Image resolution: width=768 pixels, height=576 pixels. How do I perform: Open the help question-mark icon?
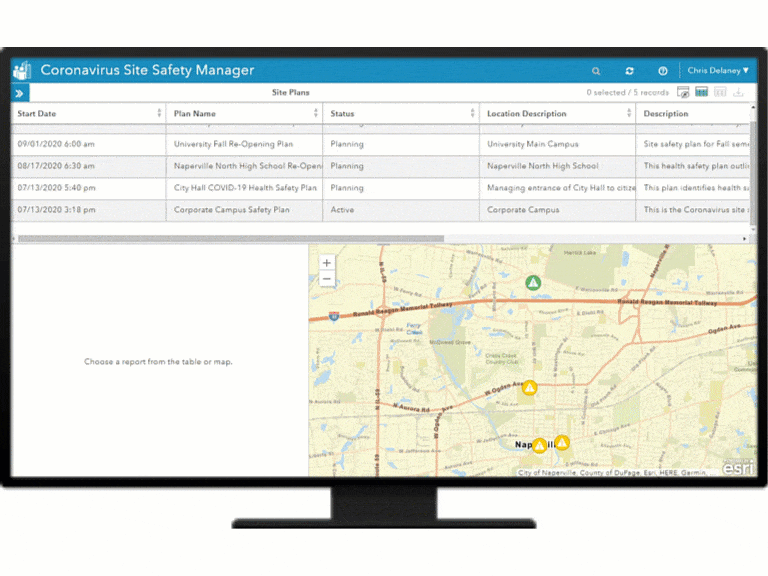(663, 71)
